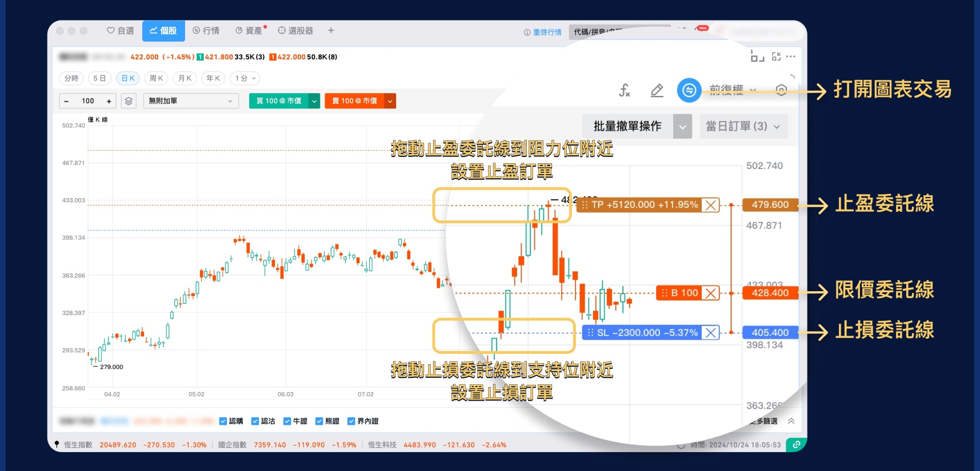
Task: Increase quantity with the plus button
Action: pos(109,101)
